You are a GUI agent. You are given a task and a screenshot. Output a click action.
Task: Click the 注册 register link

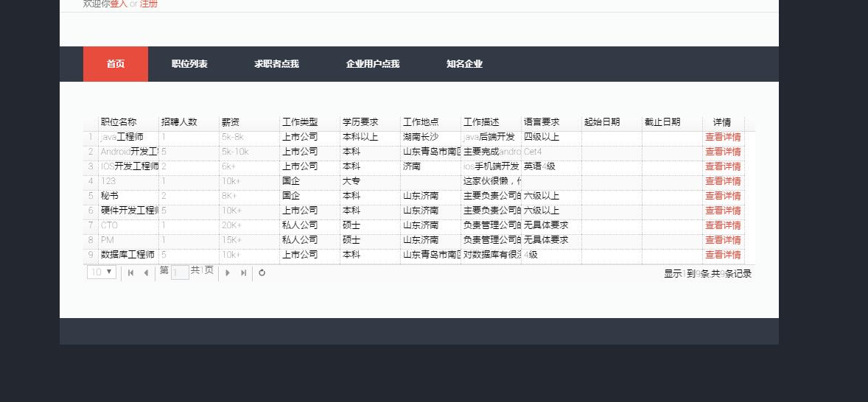point(148,4)
